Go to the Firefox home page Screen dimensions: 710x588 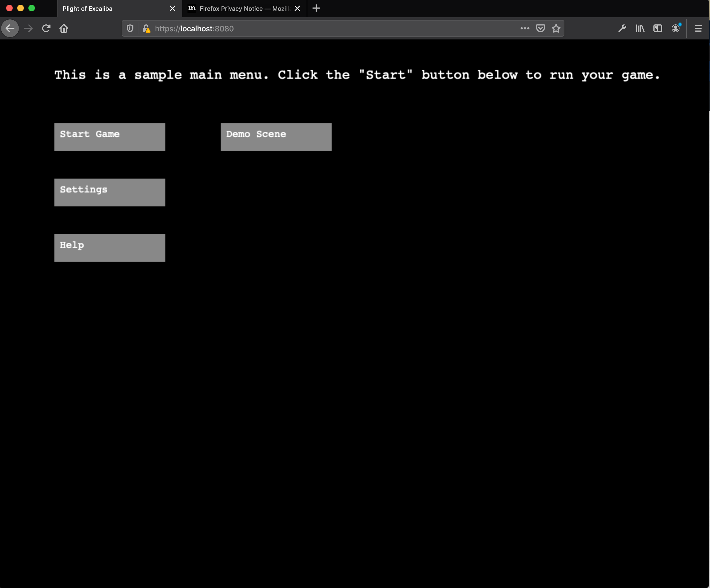(64, 28)
